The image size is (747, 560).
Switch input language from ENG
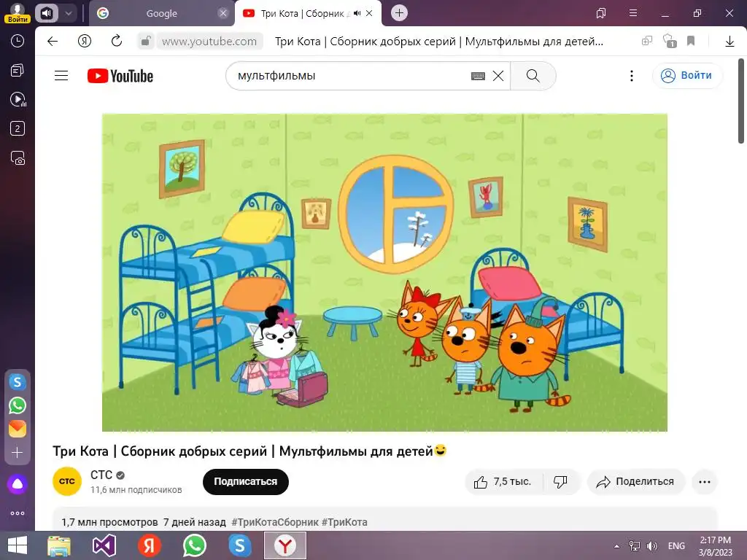coord(676,546)
